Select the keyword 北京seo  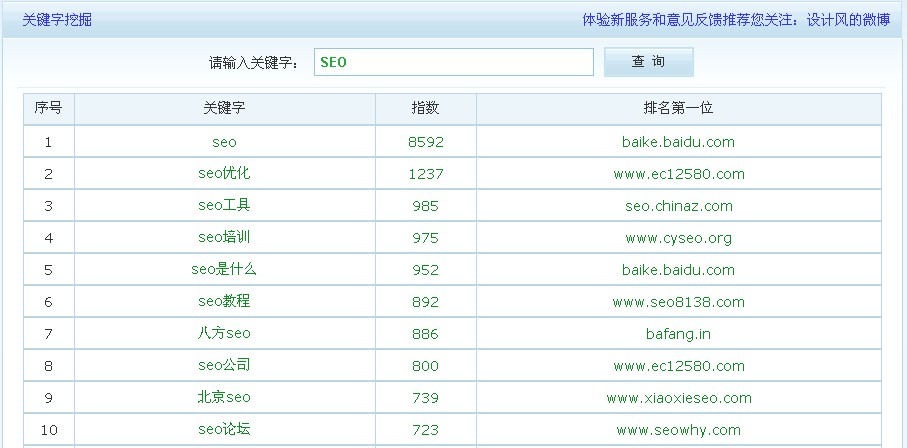(x=224, y=398)
